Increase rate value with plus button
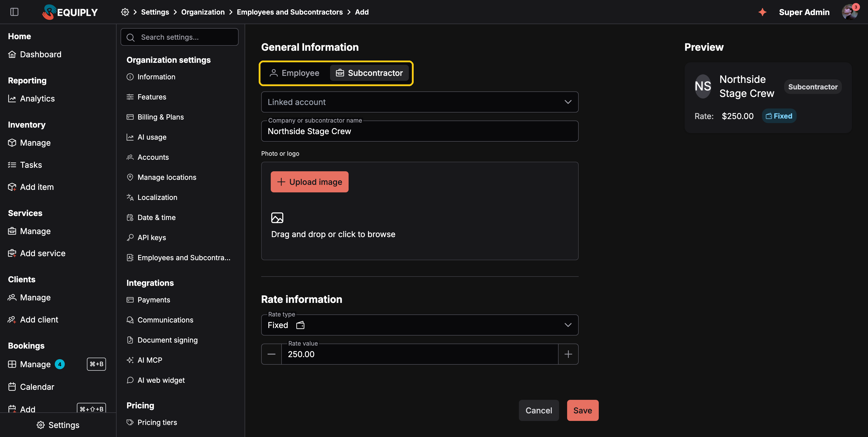 (x=568, y=354)
